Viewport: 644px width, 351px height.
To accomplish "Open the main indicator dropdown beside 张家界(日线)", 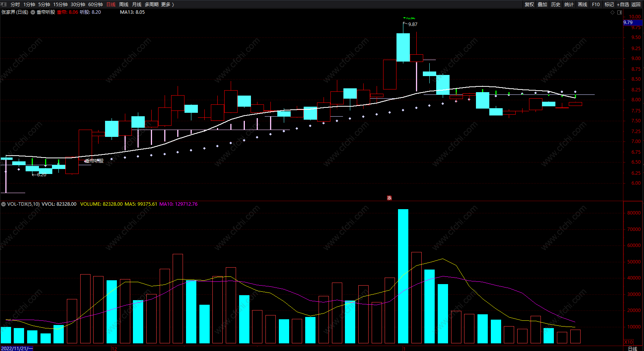I will pos(33,12).
